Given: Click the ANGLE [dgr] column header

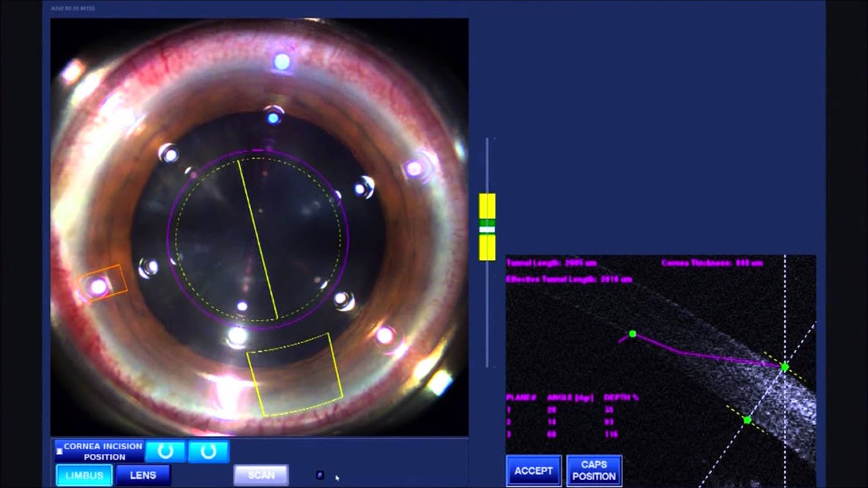Looking at the screenshot, I should click(570, 397).
